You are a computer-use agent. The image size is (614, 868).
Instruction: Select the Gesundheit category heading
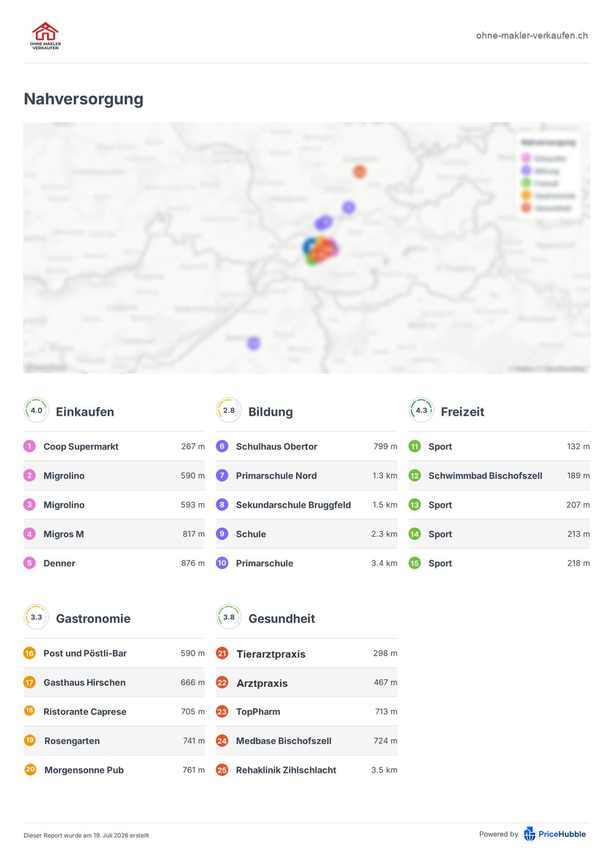click(x=282, y=618)
